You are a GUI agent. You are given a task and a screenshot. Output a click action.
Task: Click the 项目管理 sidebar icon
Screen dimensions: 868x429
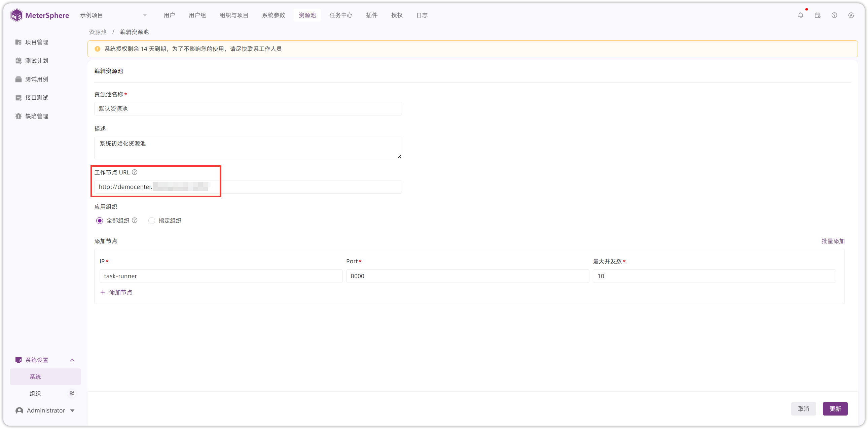(19, 42)
